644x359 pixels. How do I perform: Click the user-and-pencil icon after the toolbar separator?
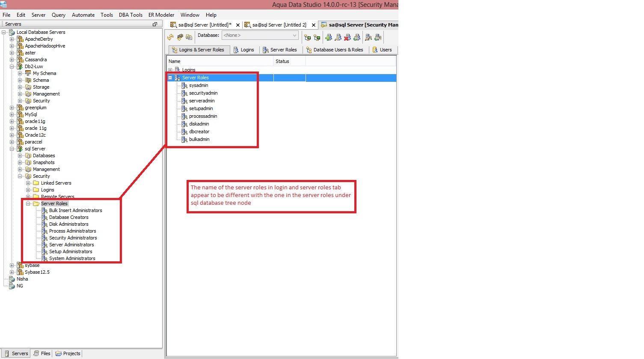coord(368,37)
